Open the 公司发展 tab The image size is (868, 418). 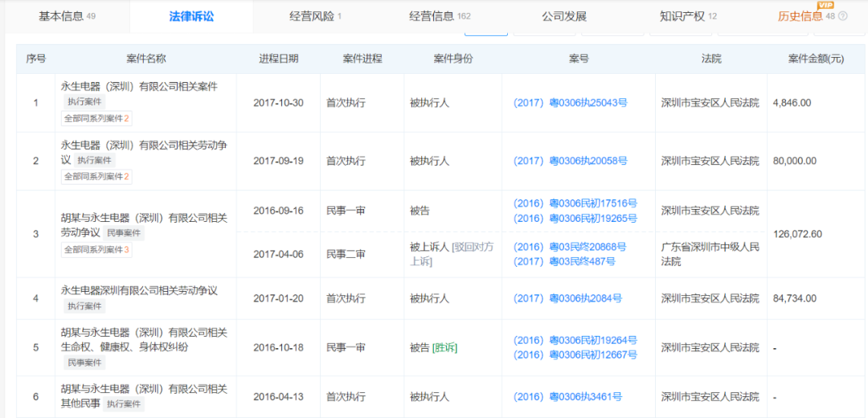(563, 16)
